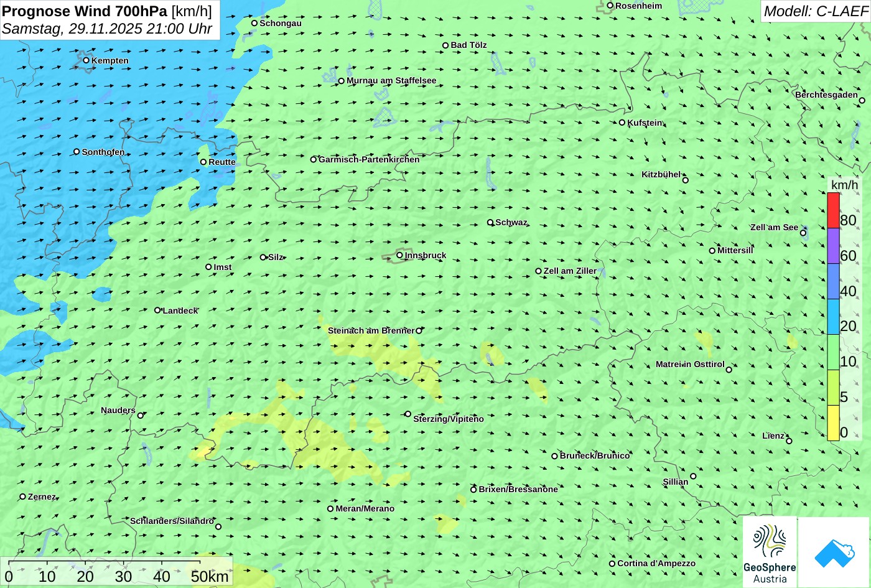Viewport: 871px width, 588px height.
Task: Click the 'Prognose Wind 700hPa' title
Action: pos(85,11)
